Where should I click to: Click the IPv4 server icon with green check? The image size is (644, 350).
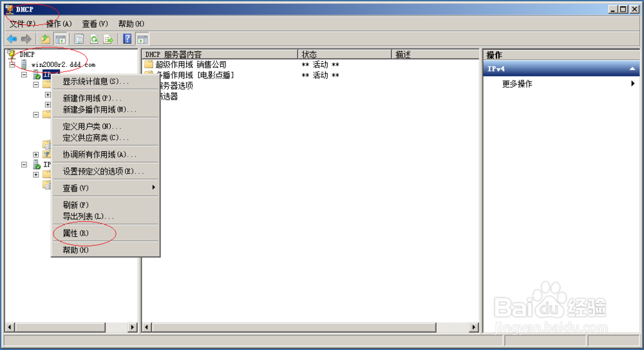pos(37,75)
